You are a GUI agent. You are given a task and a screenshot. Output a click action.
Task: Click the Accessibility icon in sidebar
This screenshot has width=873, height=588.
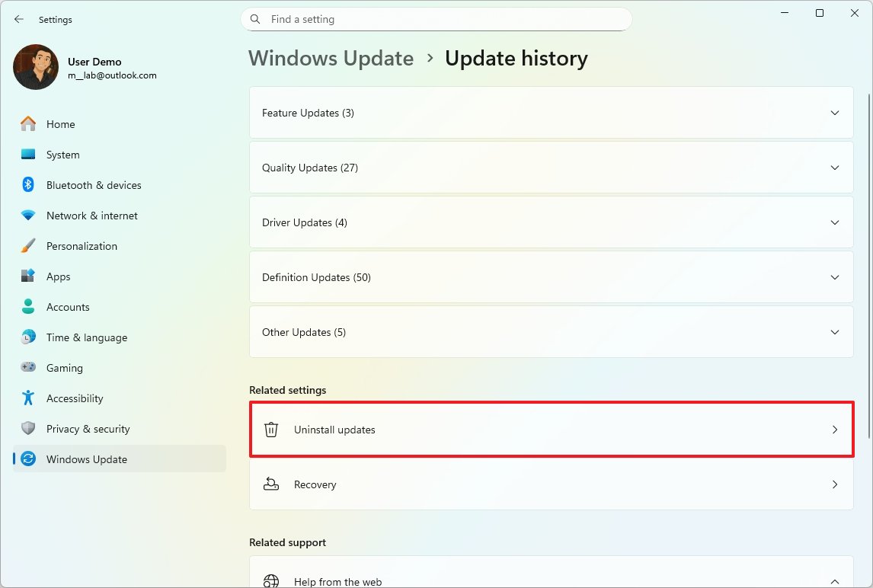coord(29,398)
